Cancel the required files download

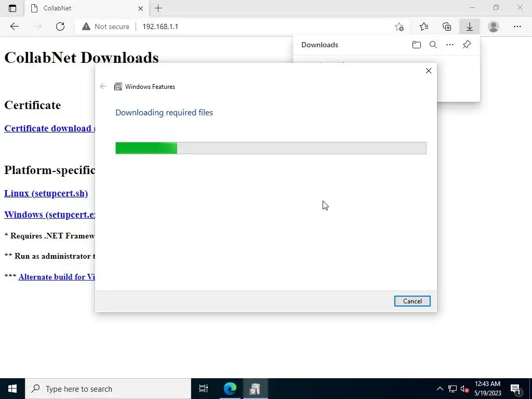pyautogui.click(x=412, y=301)
